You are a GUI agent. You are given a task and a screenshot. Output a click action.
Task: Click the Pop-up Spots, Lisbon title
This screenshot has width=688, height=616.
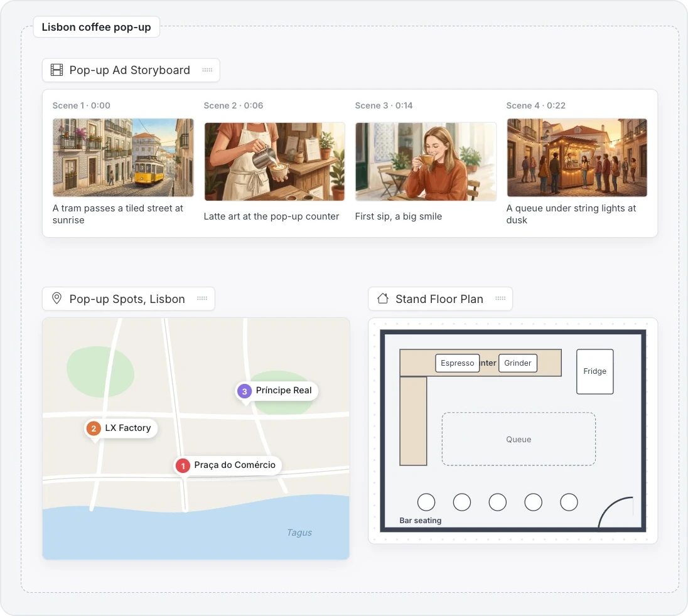click(127, 299)
